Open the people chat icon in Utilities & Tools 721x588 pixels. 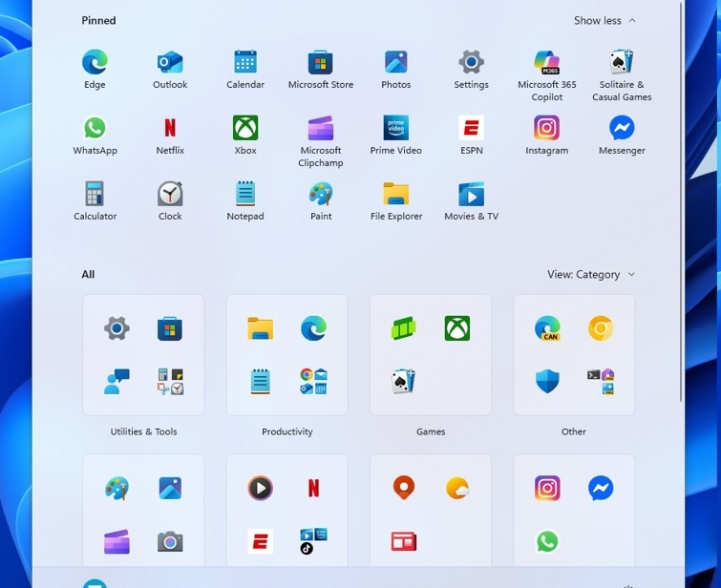click(x=117, y=381)
